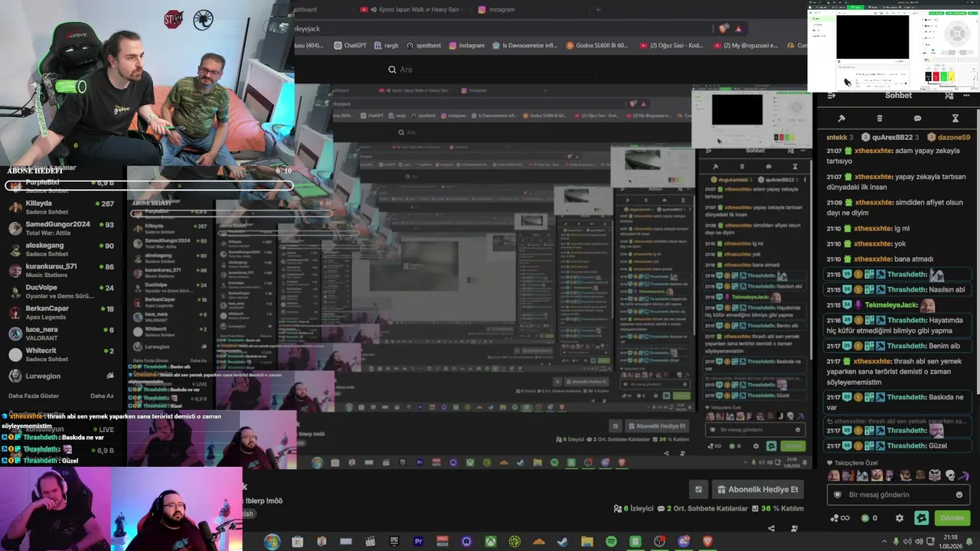The height and width of the screenshot is (551, 980).
Task: Open the small preview window thumbnail top-right
Action: [x=893, y=46]
